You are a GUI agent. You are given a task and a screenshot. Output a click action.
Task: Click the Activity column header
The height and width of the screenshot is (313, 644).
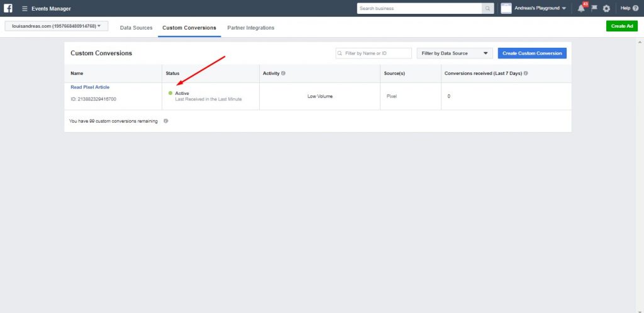click(x=271, y=74)
